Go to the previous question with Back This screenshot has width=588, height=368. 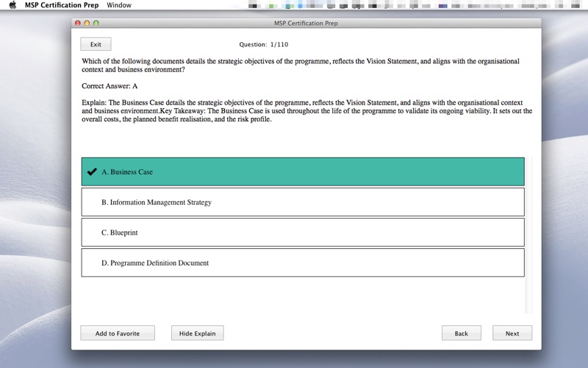click(x=462, y=333)
